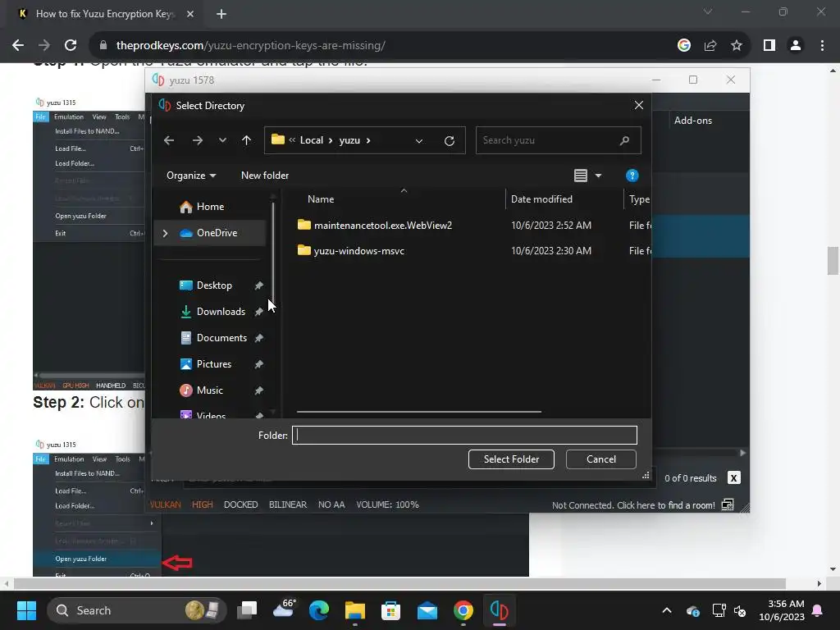Toggle BILINEAR filter in status bar
Image resolution: width=840 pixels, height=630 pixels.
pos(288,504)
